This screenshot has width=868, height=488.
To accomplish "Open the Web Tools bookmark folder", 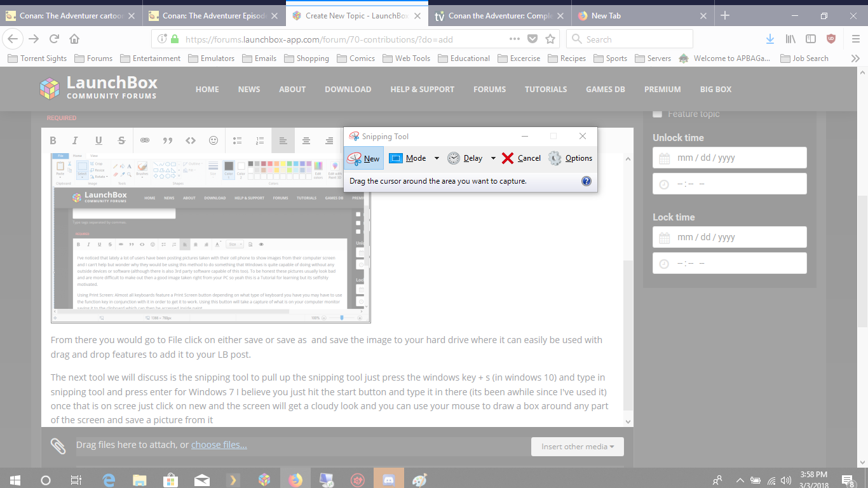I will (x=406, y=58).
